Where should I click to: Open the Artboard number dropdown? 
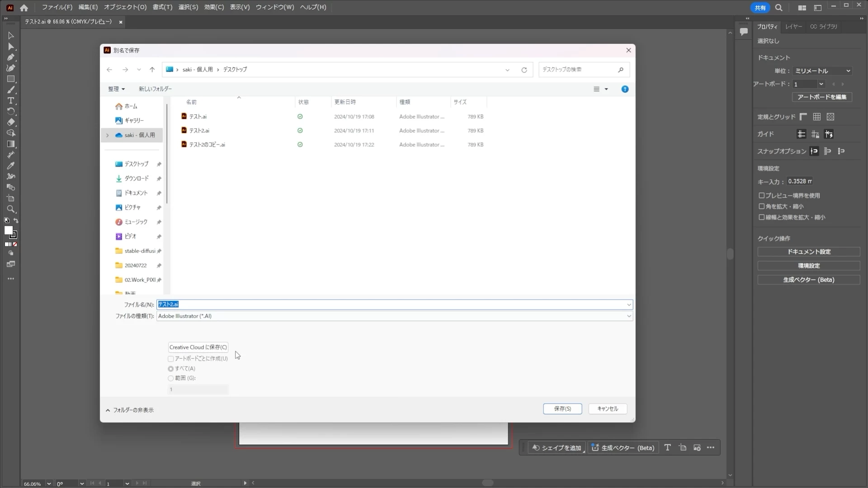pos(821,84)
